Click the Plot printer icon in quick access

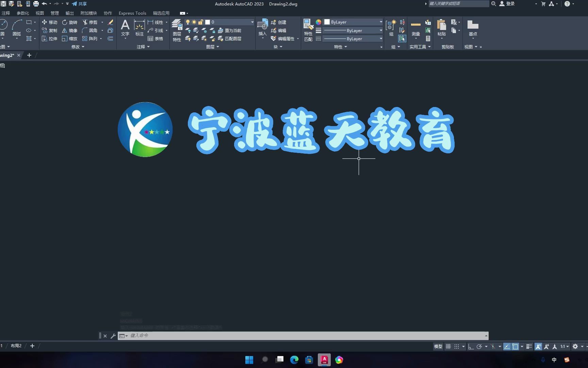36,4
